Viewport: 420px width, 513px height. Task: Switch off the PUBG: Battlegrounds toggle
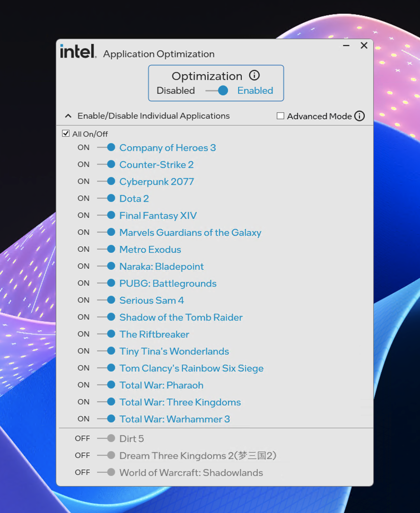click(x=106, y=283)
